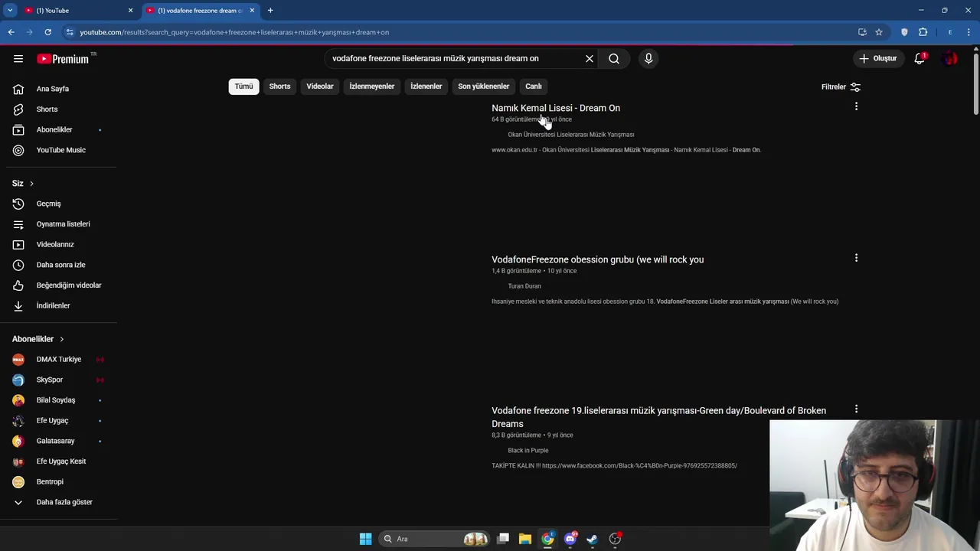
Task: Open File Explorer from taskbar
Action: coord(525,539)
